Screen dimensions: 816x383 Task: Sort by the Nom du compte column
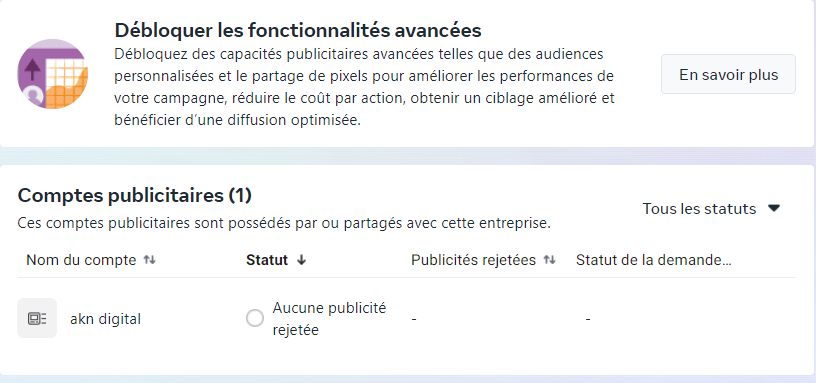[x=81, y=260]
